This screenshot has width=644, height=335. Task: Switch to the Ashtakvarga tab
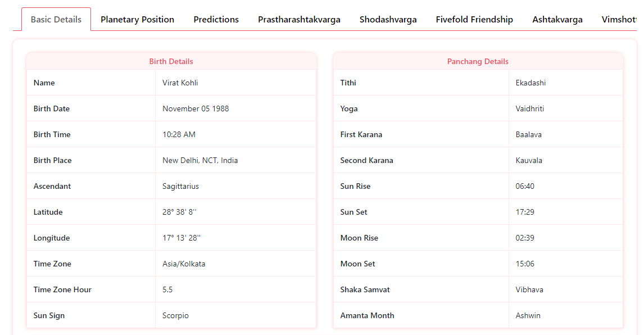pos(557,20)
